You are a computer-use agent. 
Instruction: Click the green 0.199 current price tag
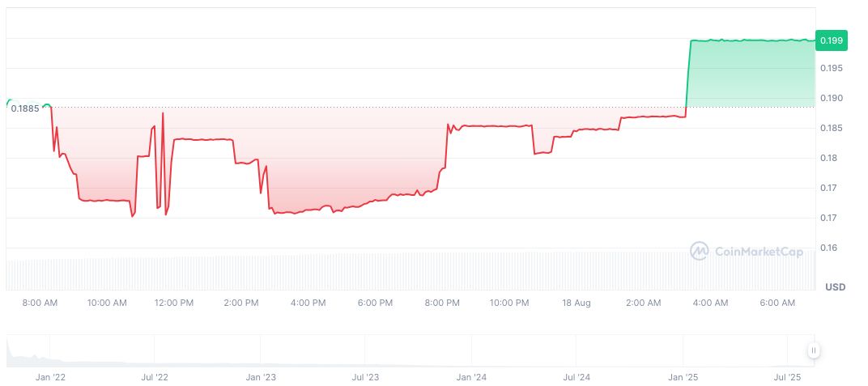831,40
